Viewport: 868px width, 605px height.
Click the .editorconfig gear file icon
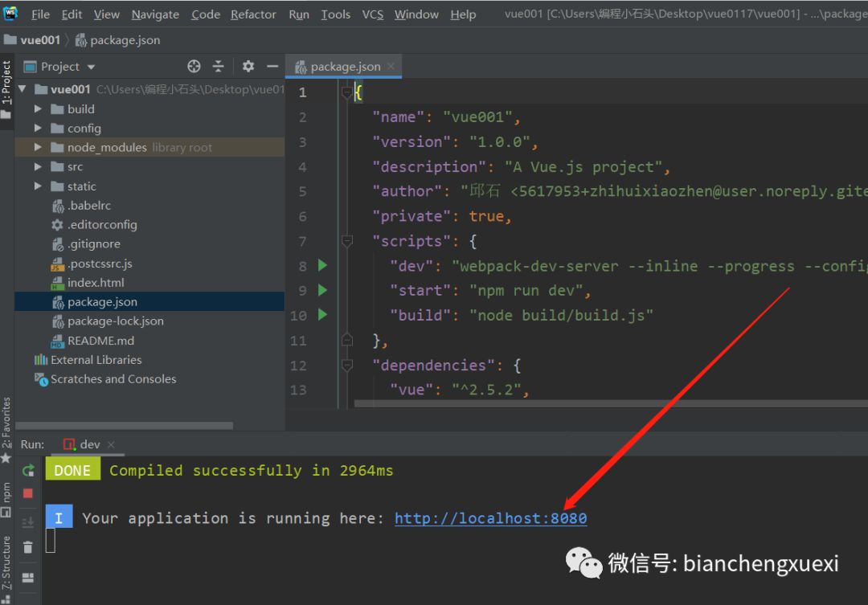pos(57,225)
